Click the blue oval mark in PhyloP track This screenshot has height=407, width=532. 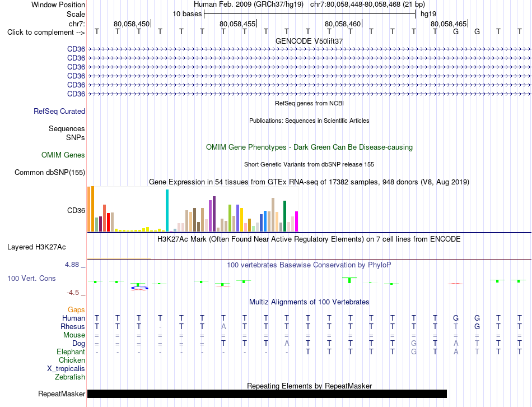pos(140,288)
